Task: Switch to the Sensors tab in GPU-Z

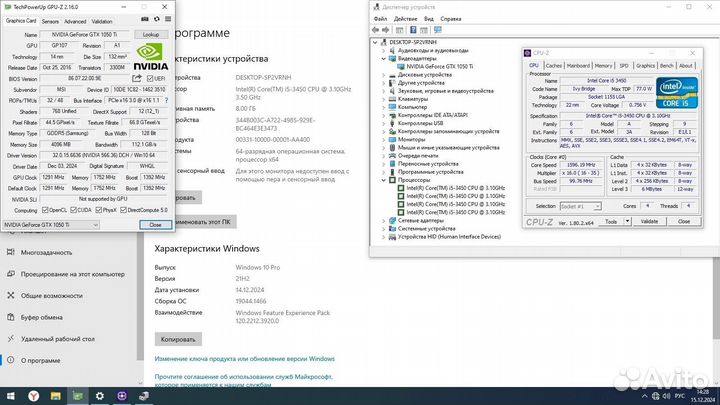Action: tap(50, 22)
